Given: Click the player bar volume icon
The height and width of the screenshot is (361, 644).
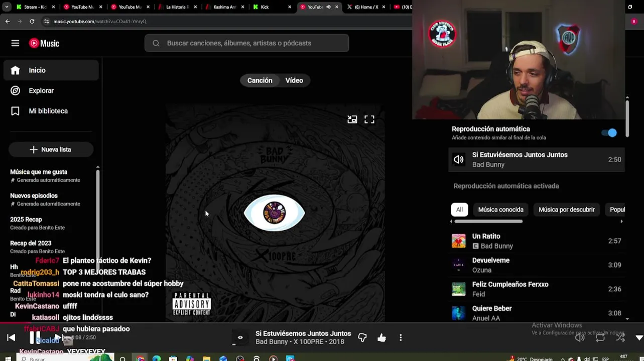Looking at the screenshot, I should click(x=580, y=337).
